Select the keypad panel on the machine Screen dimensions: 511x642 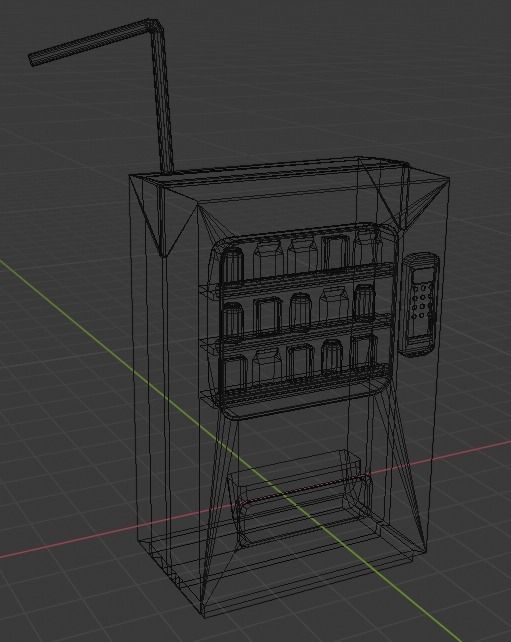click(420, 304)
